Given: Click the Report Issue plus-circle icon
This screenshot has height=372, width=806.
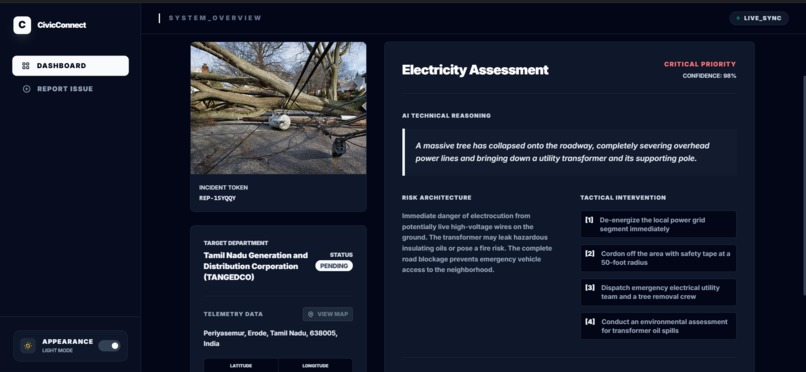Looking at the screenshot, I should pyautogui.click(x=27, y=89).
